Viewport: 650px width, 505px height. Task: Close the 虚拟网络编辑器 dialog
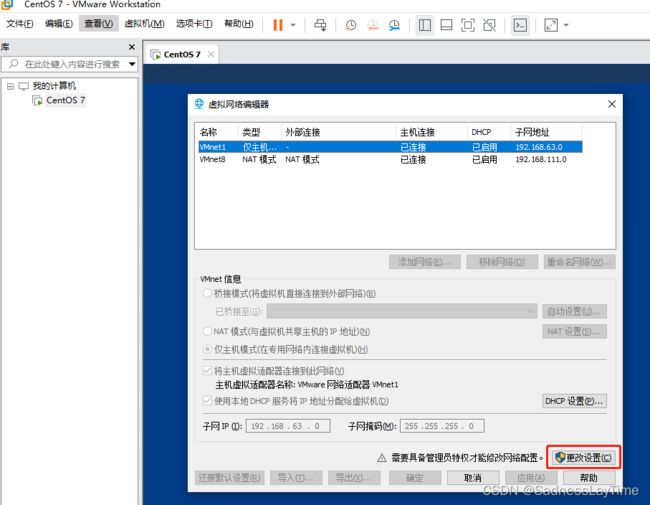[612, 104]
